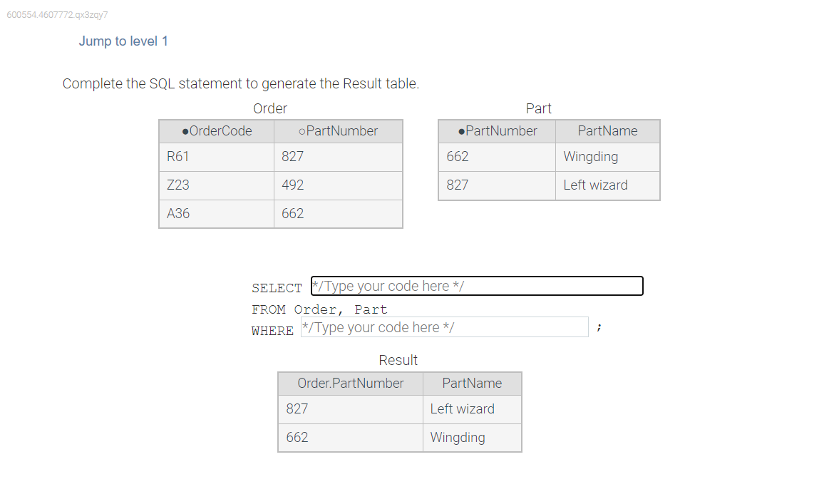Click the 827 cell in the Result table
Screen dimensions: 824x504
pyautogui.click(x=297, y=408)
